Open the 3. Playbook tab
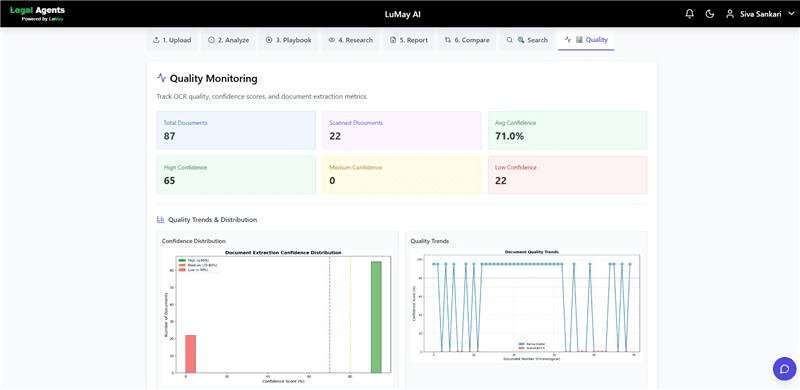Viewport: 800px width, 390px height. (x=288, y=40)
